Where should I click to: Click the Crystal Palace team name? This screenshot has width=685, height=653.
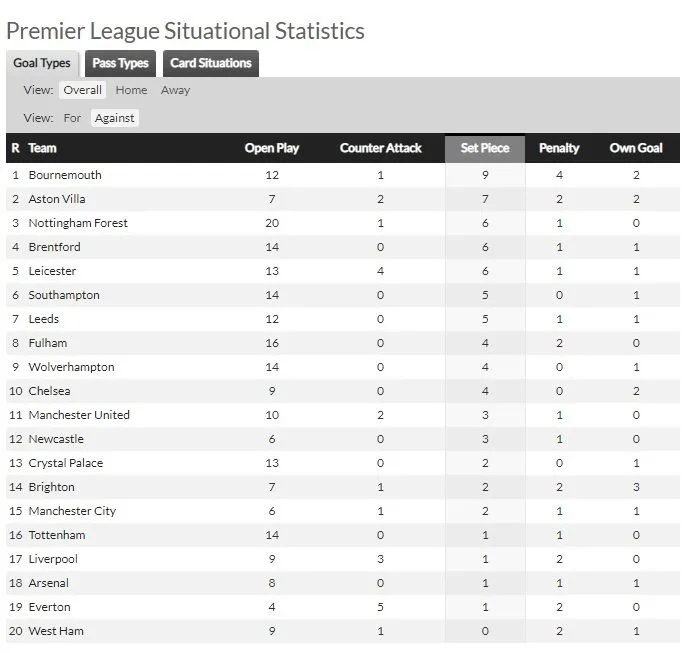65,463
